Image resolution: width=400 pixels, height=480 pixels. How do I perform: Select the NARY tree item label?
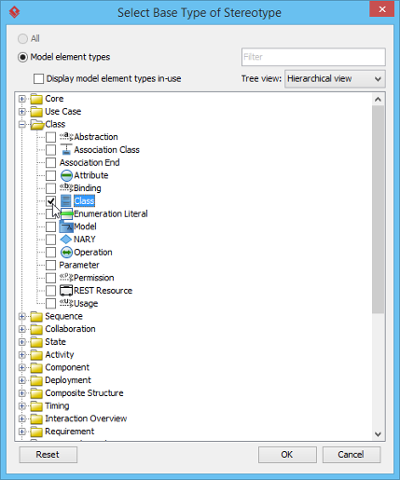click(x=85, y=239)
